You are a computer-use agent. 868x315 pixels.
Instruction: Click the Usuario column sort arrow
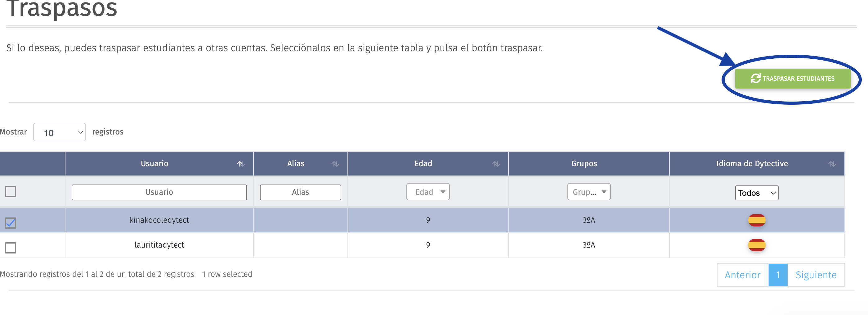tap(241, 164)
